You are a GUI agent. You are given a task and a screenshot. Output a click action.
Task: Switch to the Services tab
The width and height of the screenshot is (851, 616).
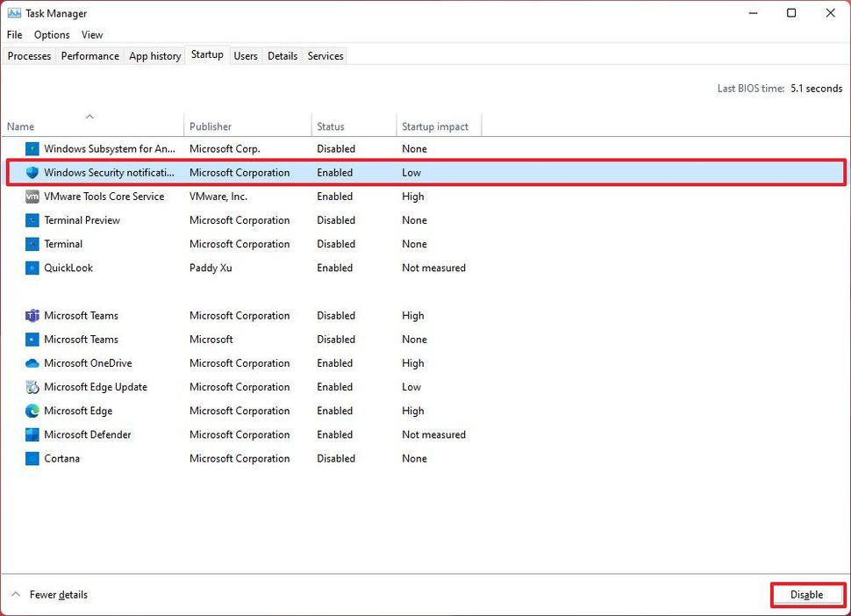[325, 55]
